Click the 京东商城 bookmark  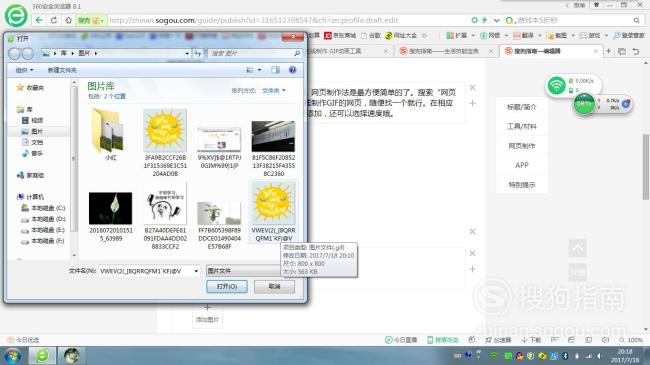pyautogui.click(x=340, y=36)
